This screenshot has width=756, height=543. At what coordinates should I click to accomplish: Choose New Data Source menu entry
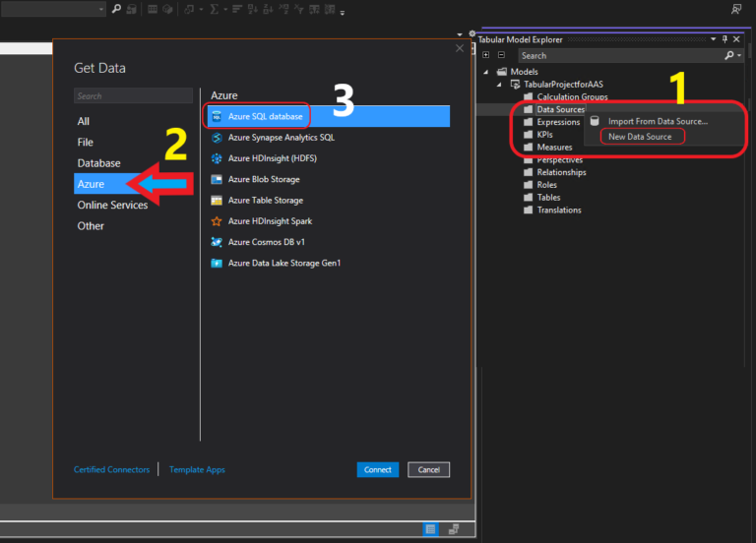pyautogui.click(x=640, y=137)
